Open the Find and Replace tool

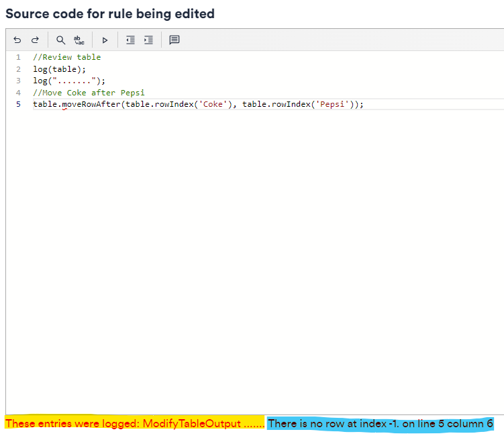click(x=79, y=40)
